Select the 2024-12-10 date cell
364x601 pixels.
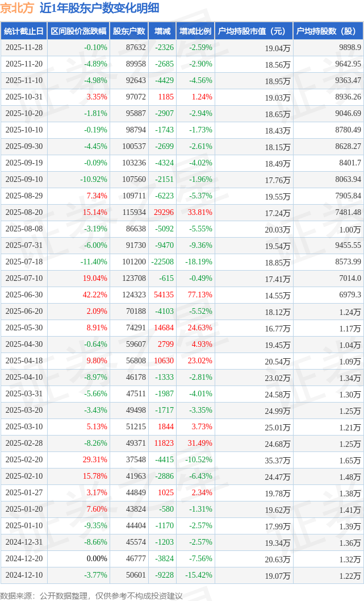point(24,575)
